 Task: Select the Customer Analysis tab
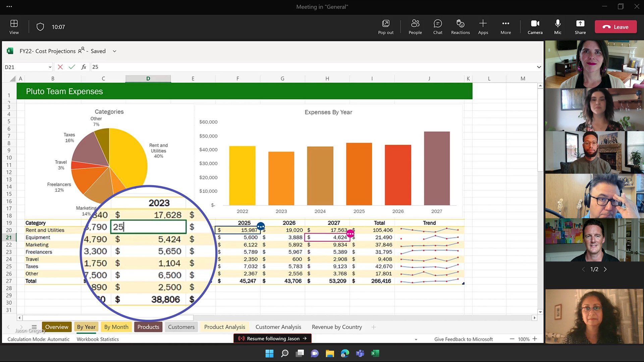[x=278, y=327]
